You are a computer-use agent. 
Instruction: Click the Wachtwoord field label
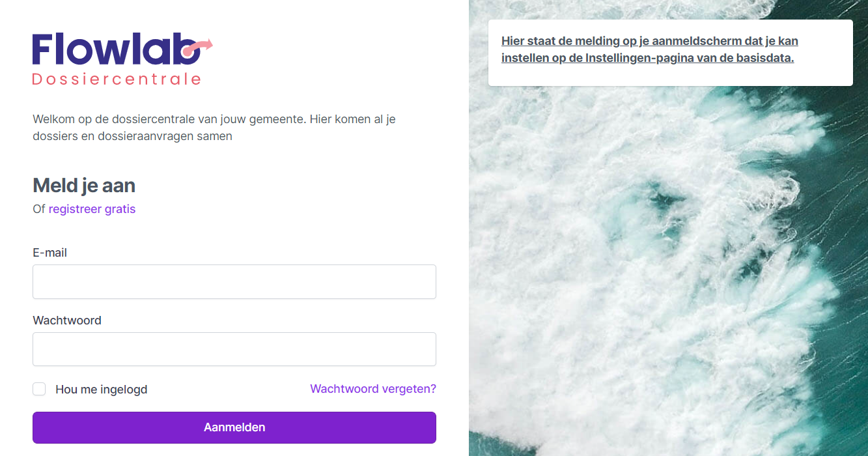point(67,321)
